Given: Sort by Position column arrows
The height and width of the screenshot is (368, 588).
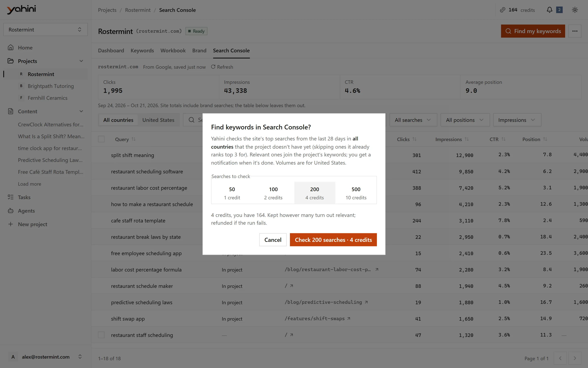Looking at the screenshot, I should click(545, 139).
